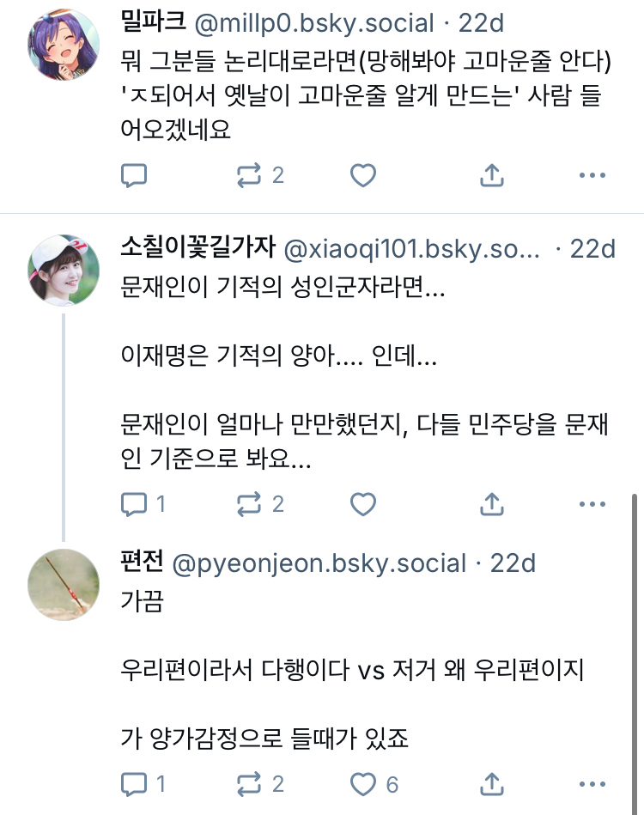Share 소칠이꽃길가자's post
The image size is (644, 815).
click(x=490, y=504)
